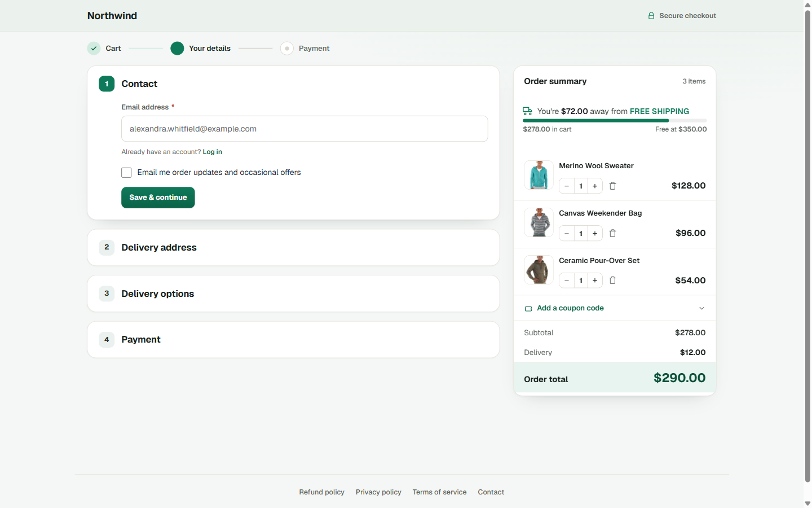812x508 pixels.
Task: Expand the Delivery options section
Action: coord(293,294)
